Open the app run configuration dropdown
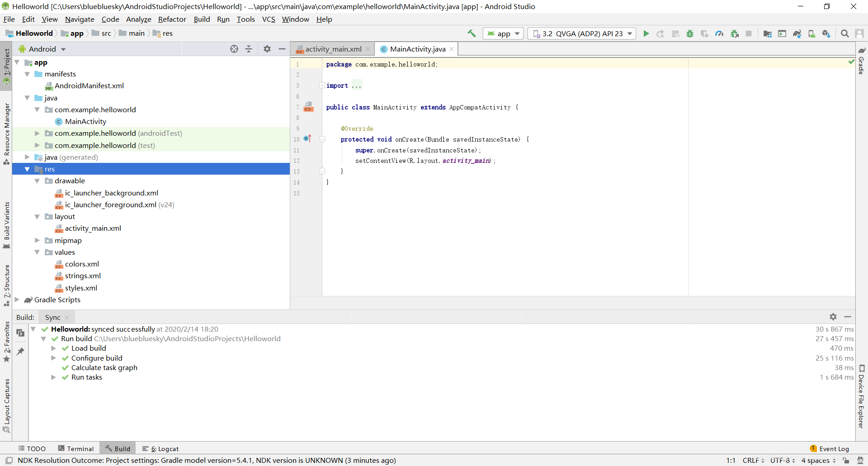 coord(504,33)
